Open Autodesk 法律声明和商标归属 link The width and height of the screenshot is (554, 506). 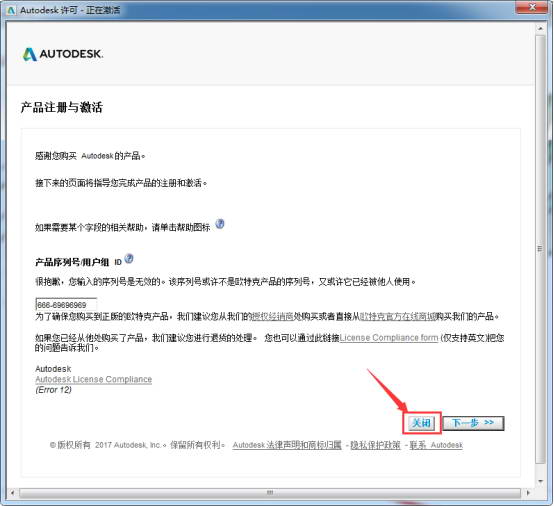(287, 445)
